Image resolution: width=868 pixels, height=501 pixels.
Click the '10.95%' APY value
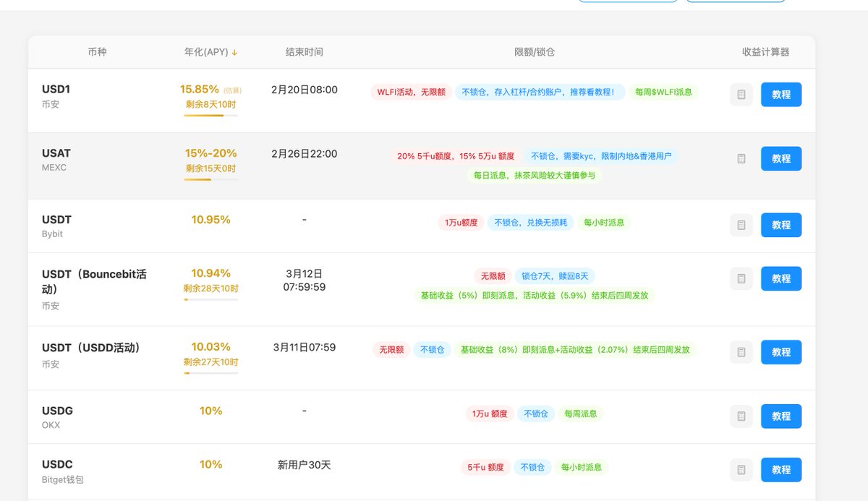click(x=211, y=219)
